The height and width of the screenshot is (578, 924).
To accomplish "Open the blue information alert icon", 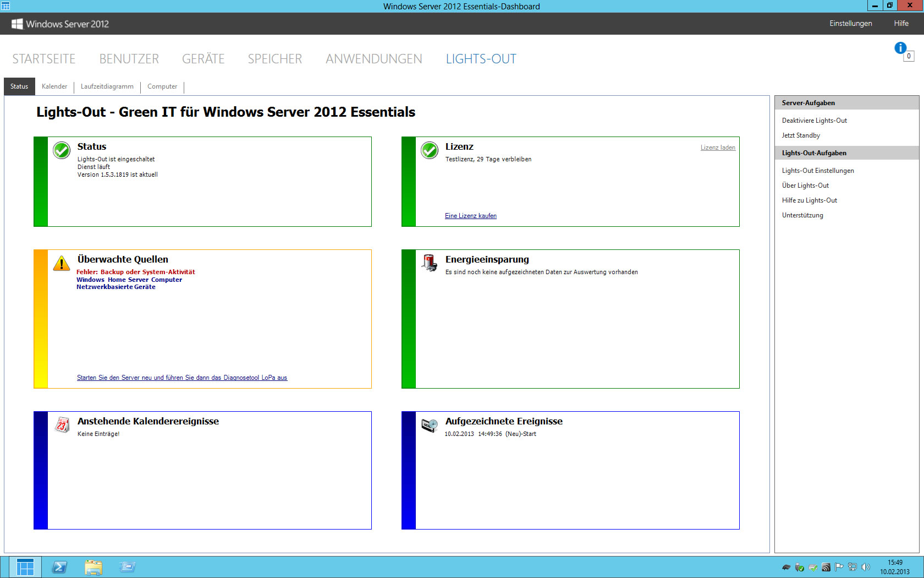I will click(x=900, y=48).
